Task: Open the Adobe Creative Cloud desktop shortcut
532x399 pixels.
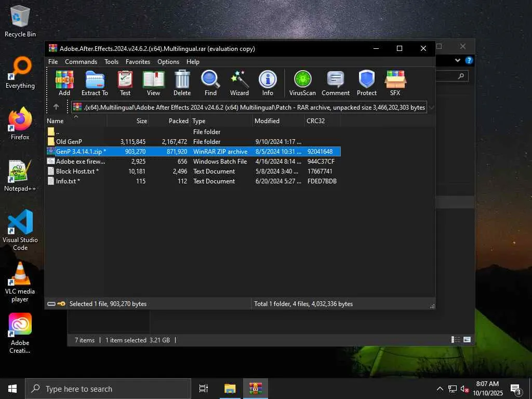Action: tap(20, 334)
